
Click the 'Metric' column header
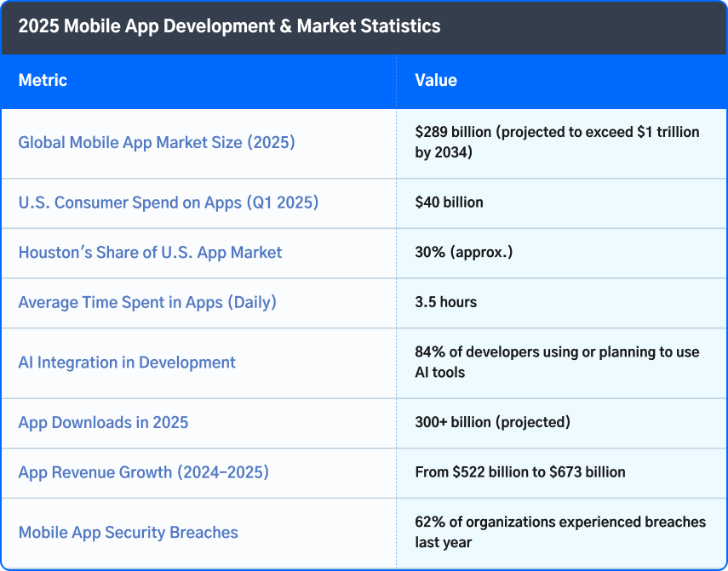(x=43, y=81)
